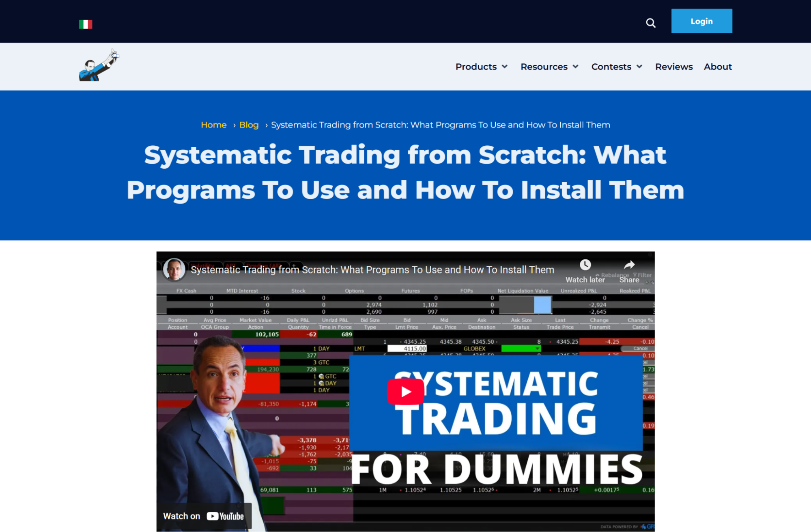This screenshot has width=811, height=532.
Task: Go to Blog breadcrumb link
Action: (x=249, y=125)
